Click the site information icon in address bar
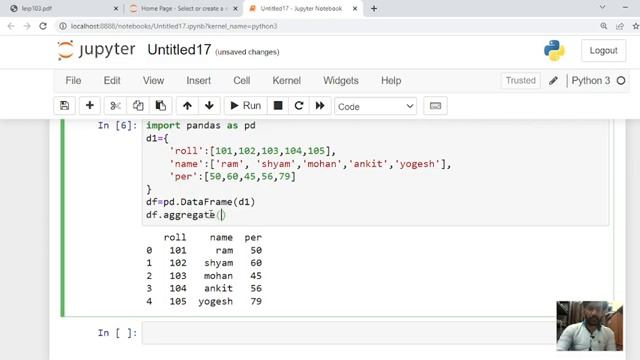 (x=62, y=26)
